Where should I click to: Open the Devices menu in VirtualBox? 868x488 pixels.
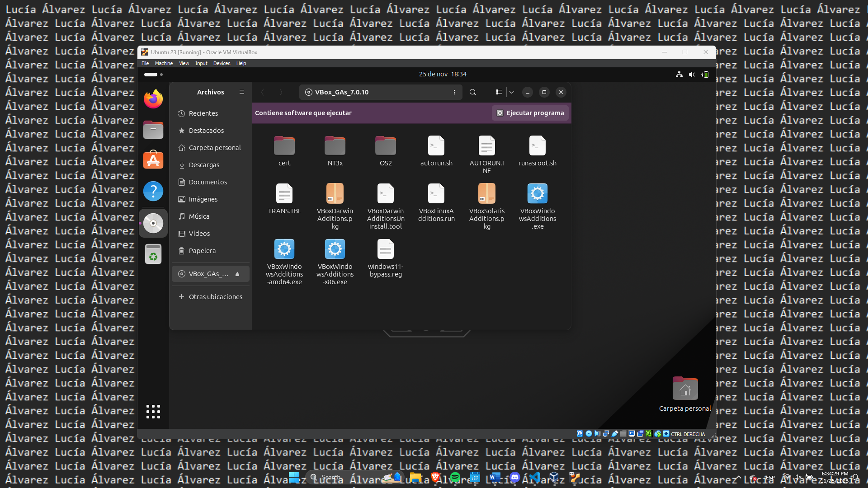click(x=222, y=63)
